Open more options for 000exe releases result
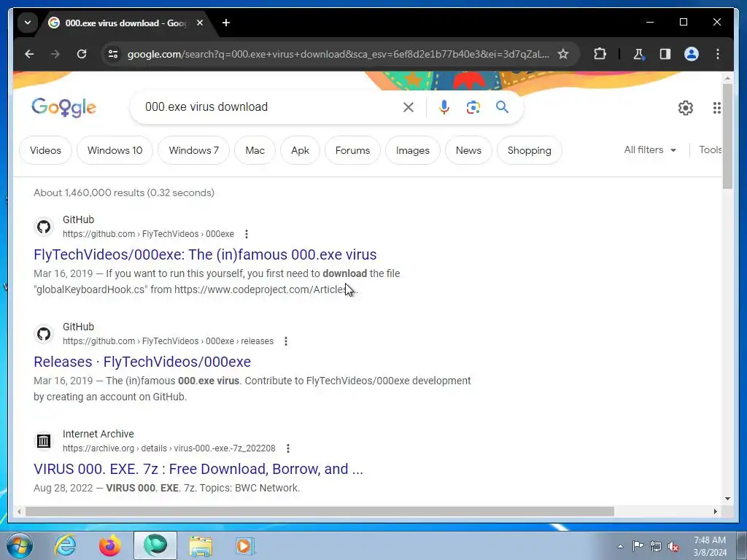This screenshot has height=560, width=747. (x=286, y=341)
